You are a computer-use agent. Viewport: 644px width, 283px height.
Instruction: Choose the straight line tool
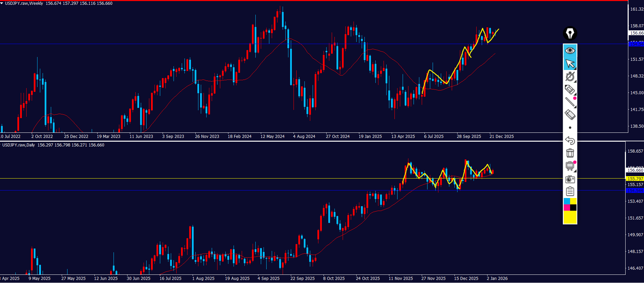click(570, 102)
